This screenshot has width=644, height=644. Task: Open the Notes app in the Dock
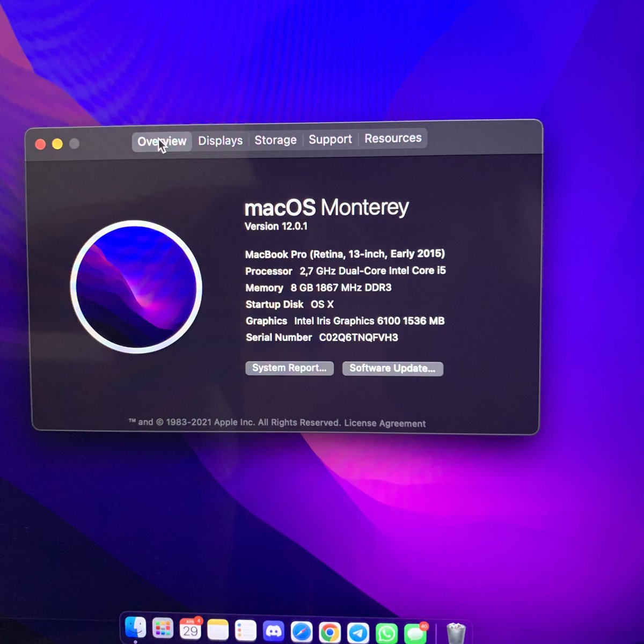pyautogui.click(x=218, y=630)
